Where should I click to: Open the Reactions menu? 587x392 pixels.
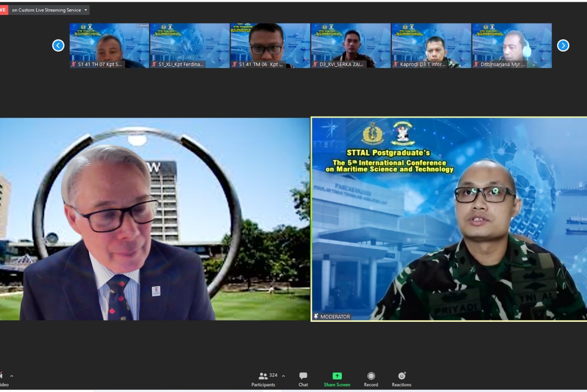(401, 379)
